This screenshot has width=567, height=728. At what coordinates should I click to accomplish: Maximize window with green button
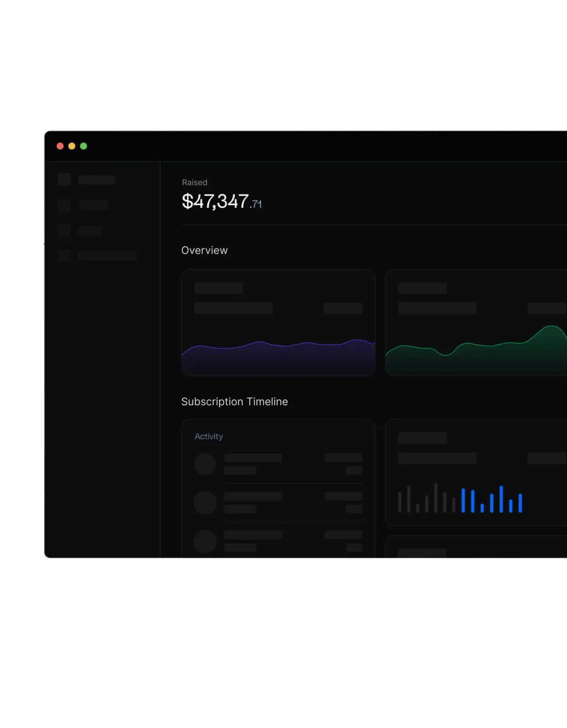pos(84,146)
